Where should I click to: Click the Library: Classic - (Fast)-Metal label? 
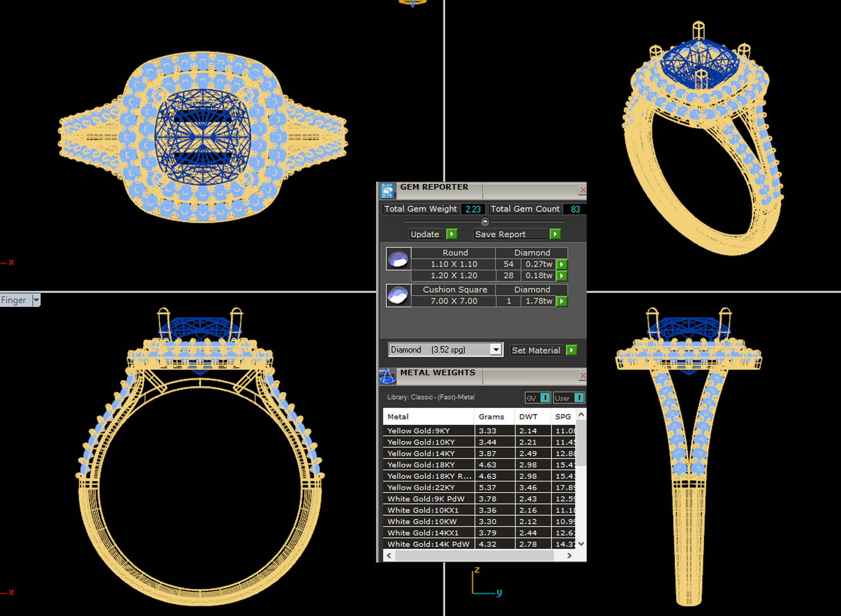point(431,397)
